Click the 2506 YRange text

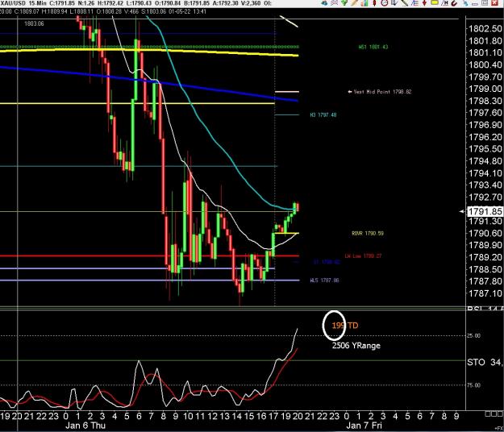coord(356,346)
